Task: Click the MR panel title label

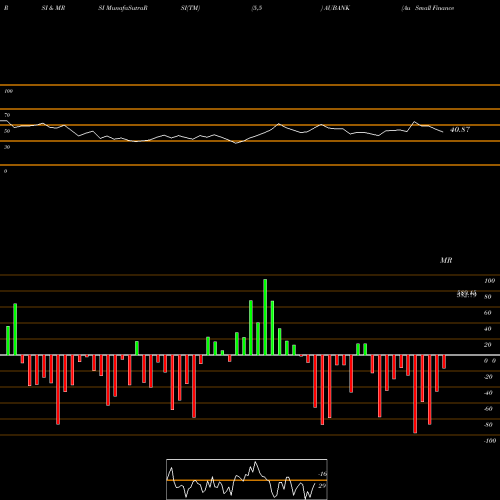Action: (446, 260)
